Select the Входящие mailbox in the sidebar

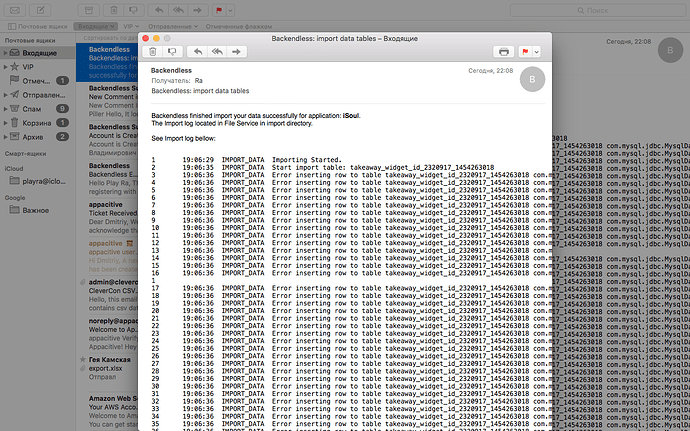[x=38, y=53]
